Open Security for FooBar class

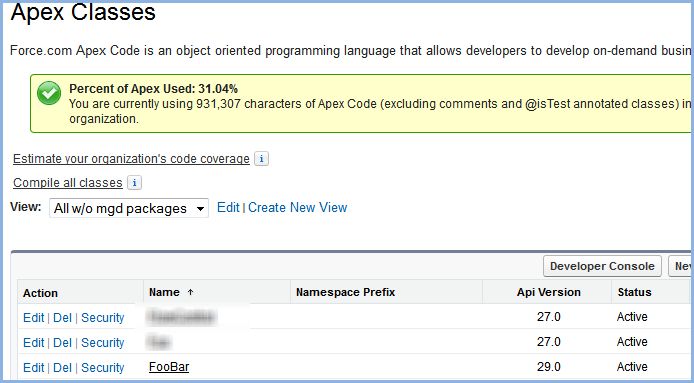click(103, 368)
